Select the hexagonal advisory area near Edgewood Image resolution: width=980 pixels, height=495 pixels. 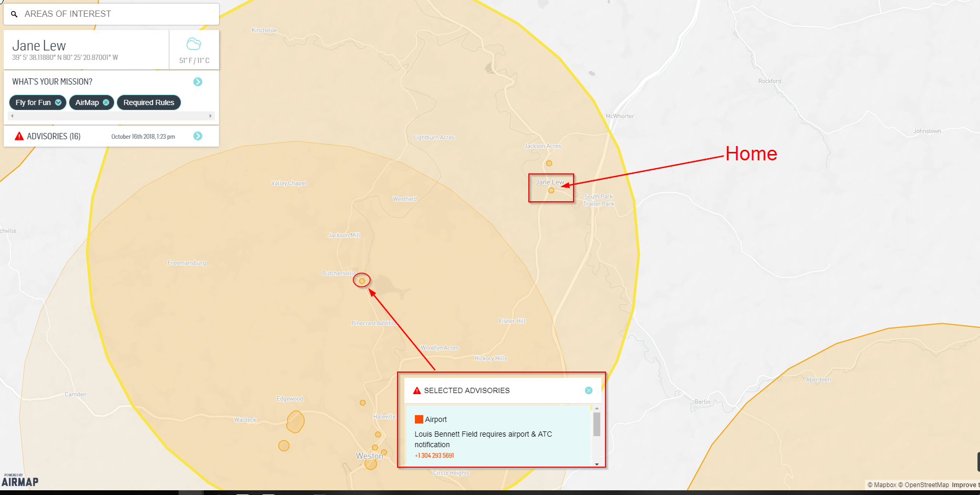click(x=295, y=422)
